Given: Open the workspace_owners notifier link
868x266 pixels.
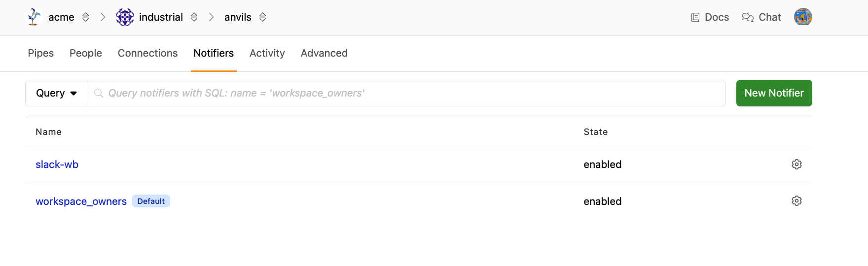Looking at the screenshot, I should coord(81,201).
